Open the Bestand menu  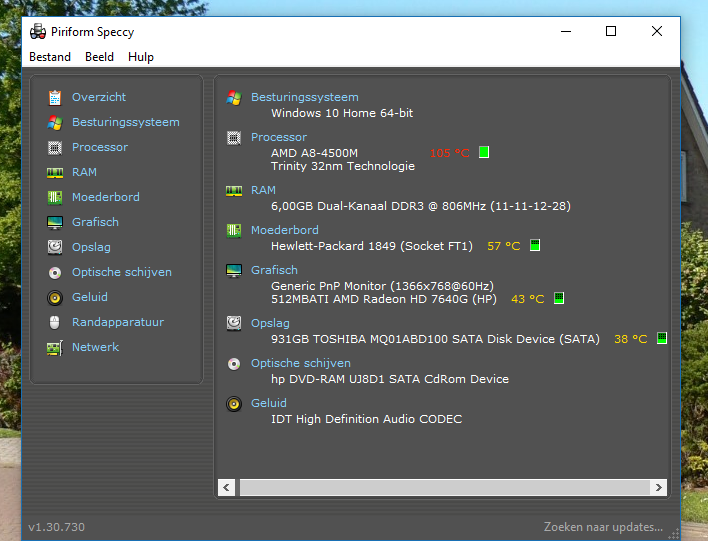[50, 57]
